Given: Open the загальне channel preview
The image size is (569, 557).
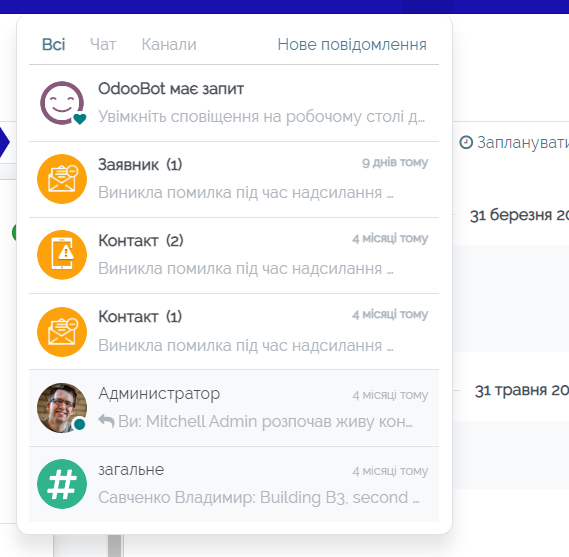Looking at the screenshot, I should (x=234, y=484).
